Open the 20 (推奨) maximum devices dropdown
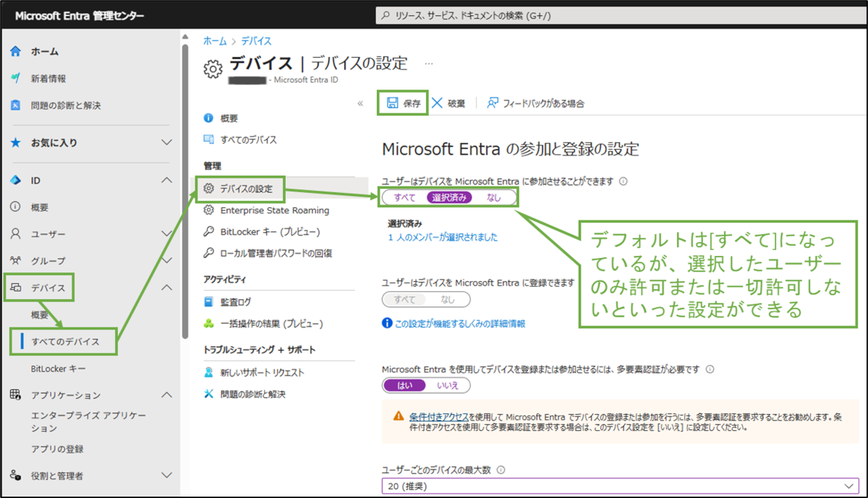The height and width of the screenshot is (498, 868). pyautogui.click(x=620, y=486)
